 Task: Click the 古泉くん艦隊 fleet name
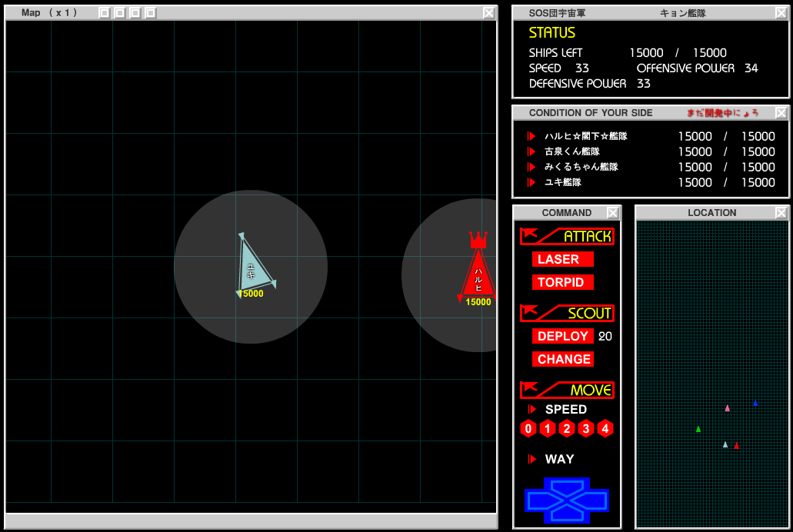point(572,151)
